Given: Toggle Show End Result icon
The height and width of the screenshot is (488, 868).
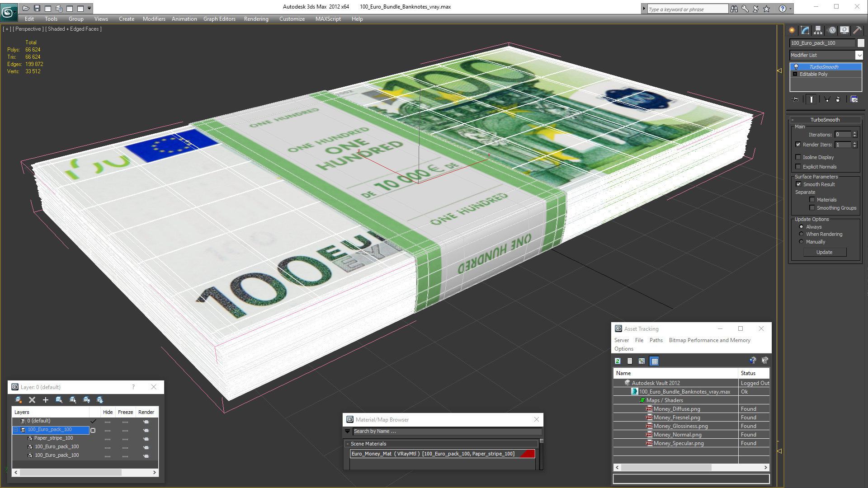Looking at the screenshot, I should pyautogui.click(x=811, y=99).
